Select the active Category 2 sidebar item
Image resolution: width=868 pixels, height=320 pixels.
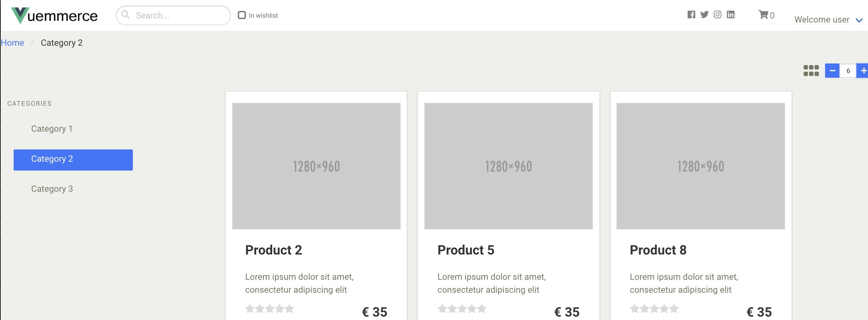coord(73,160)
